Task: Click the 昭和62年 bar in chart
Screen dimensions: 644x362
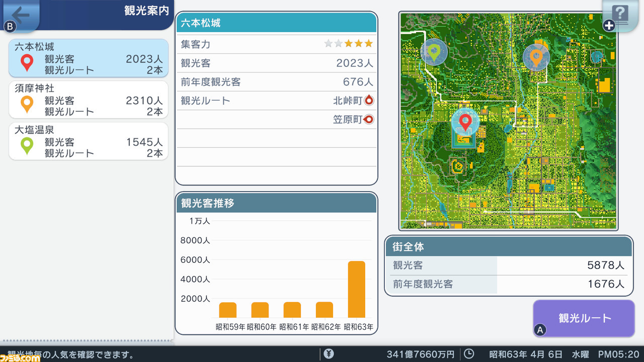Action: click(x=325, y=310)
